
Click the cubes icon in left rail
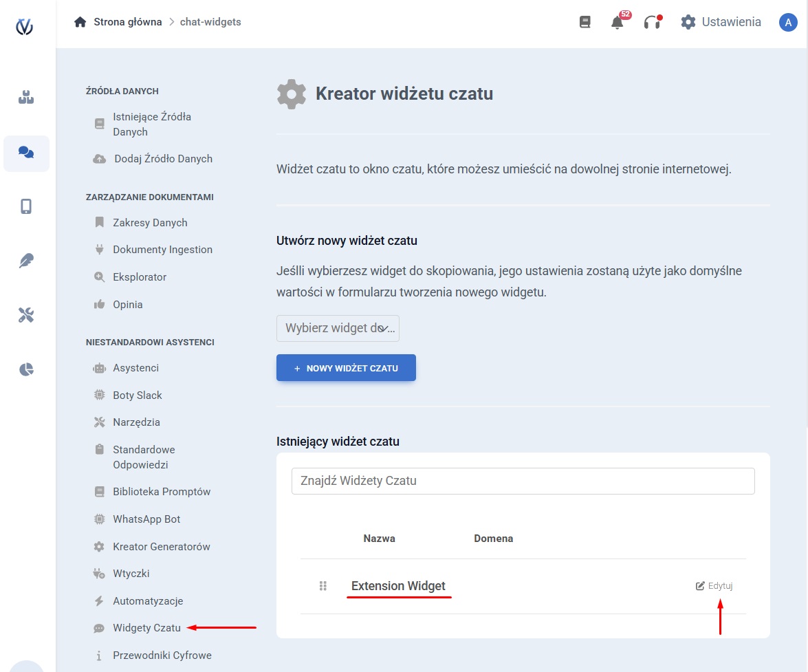[26, 98]
